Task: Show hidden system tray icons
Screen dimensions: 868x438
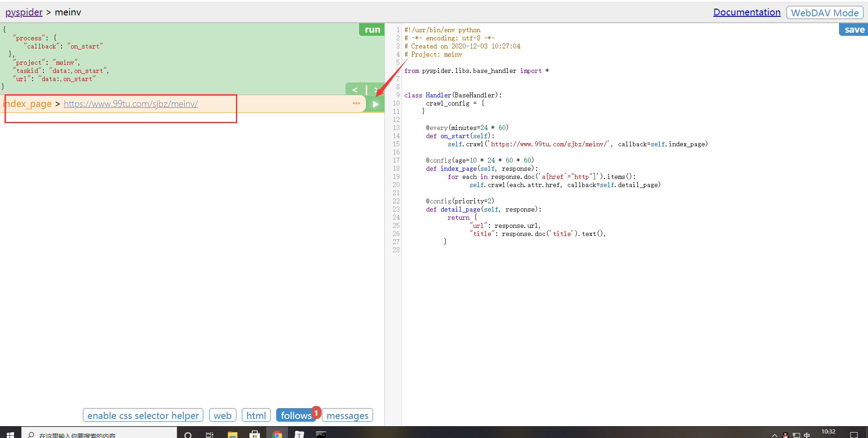Action: (775, 435)
